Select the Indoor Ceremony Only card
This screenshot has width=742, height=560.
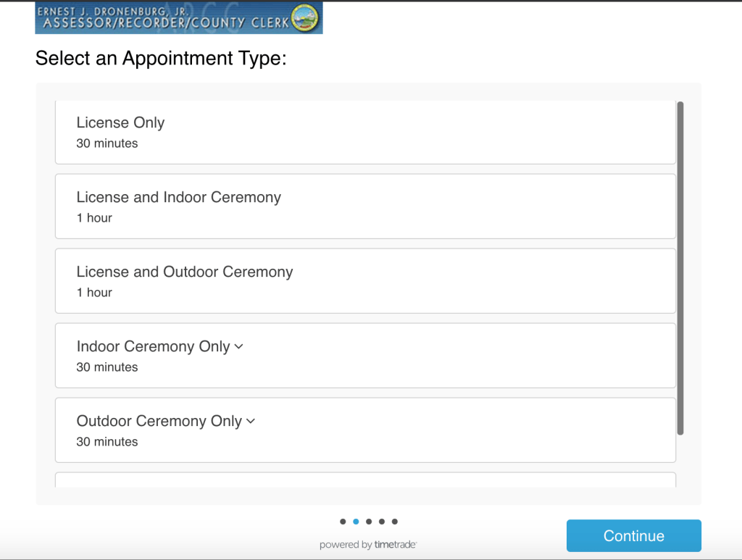[x=365, y=356]
